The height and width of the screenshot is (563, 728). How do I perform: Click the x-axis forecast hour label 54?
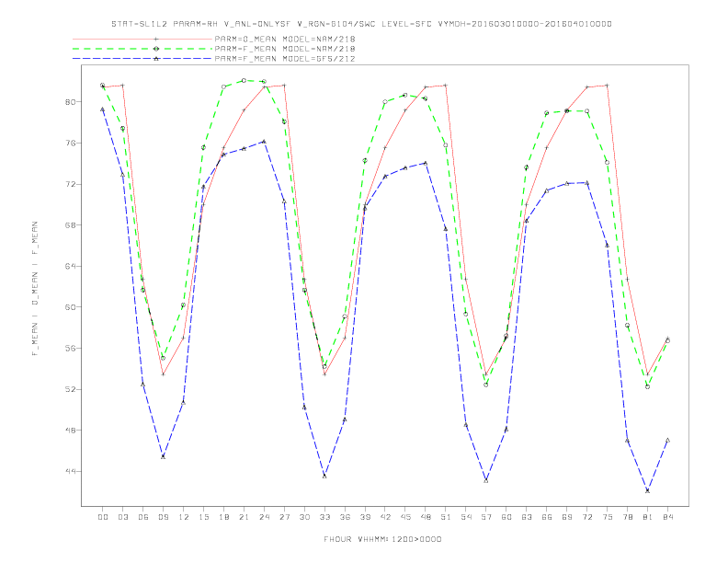click(466, 517)
